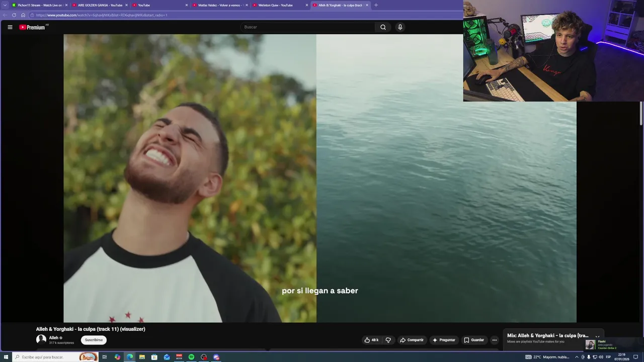
Task: Open Alleh channel name link
Action: point(53,338)
